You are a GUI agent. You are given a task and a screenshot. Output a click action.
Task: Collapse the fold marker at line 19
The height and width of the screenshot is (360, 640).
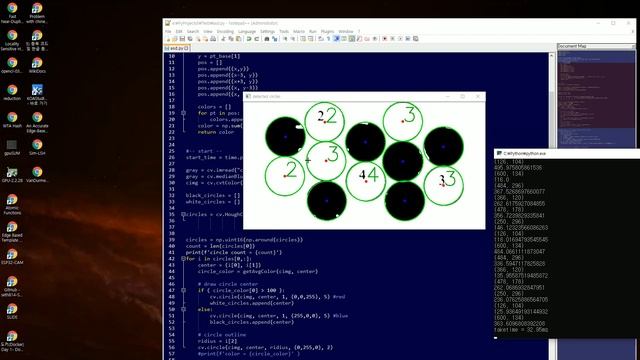pos(183,113)
